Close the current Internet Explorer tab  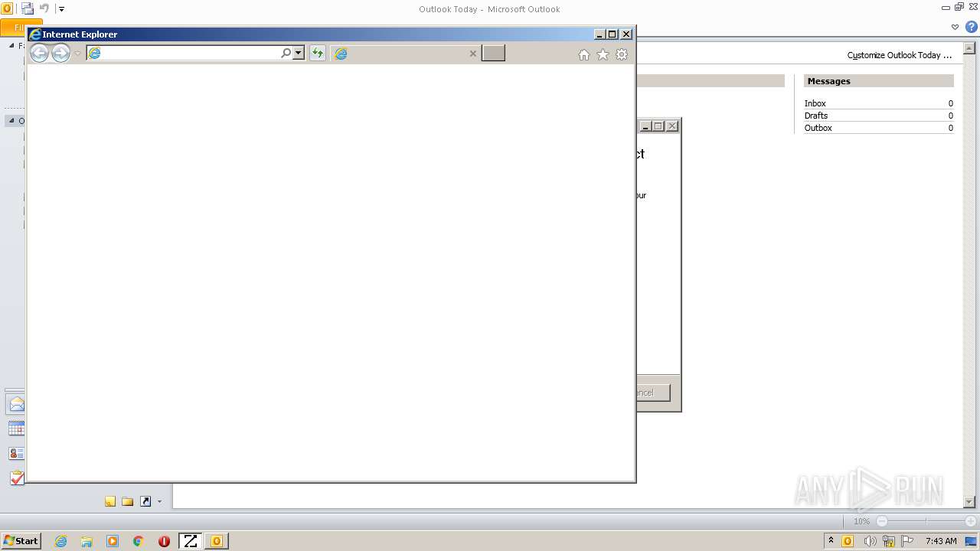[x=472, y=54]
